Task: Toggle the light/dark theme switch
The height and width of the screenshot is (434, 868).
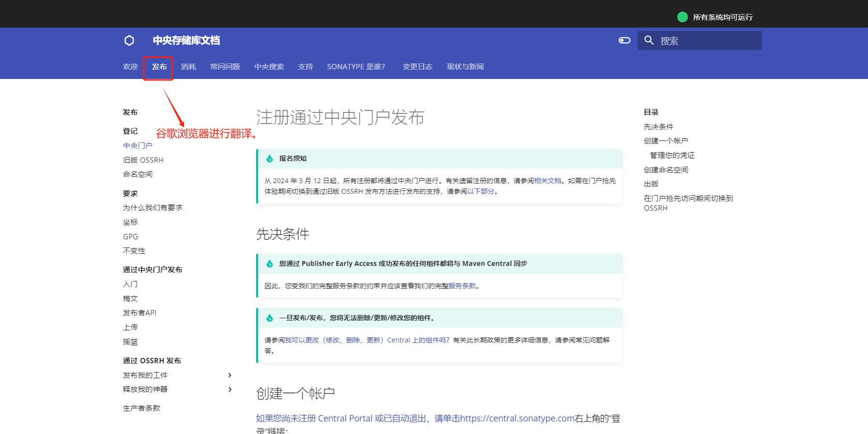Action: point(624,40)
